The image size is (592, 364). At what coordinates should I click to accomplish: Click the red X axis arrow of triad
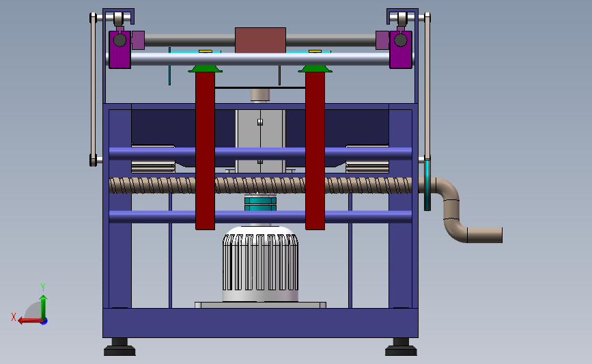point(30,321)
